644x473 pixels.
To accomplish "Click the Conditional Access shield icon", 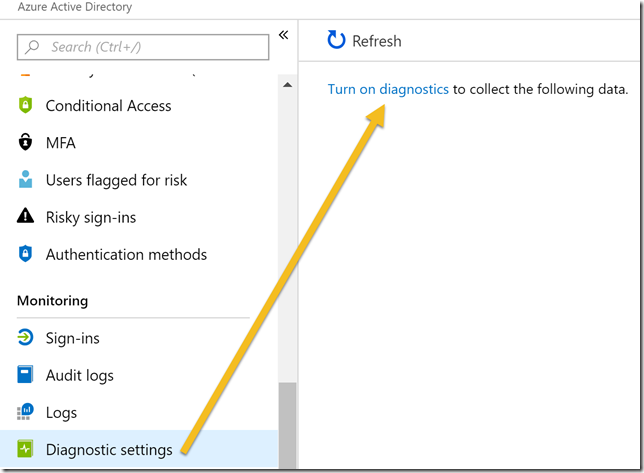I will [x=25, y=105].
